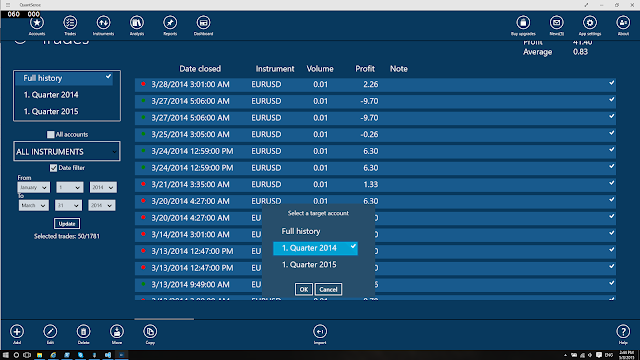Click the Delete trash icon
640x360 pixels.
84,331
